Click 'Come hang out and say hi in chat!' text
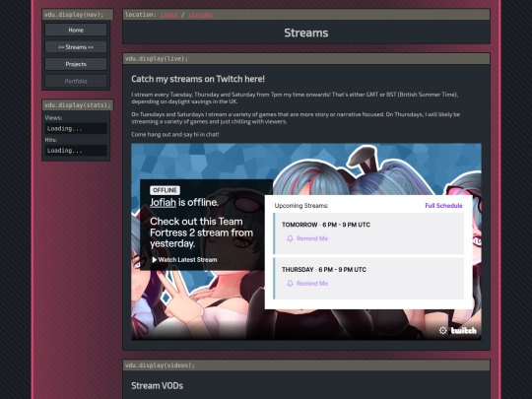Image resolution: width=532 pixels, height=399 pixels. 175,134
